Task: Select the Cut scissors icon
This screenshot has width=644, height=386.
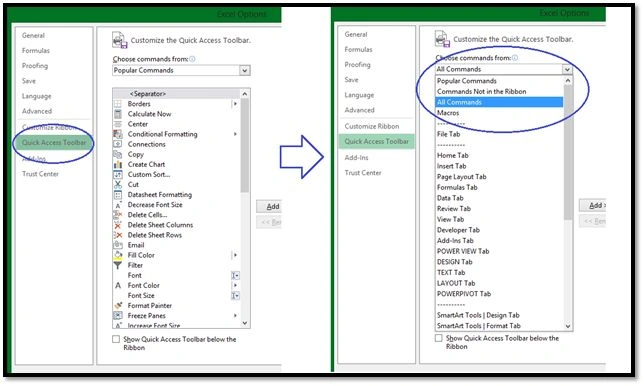Action: point(118,184)
